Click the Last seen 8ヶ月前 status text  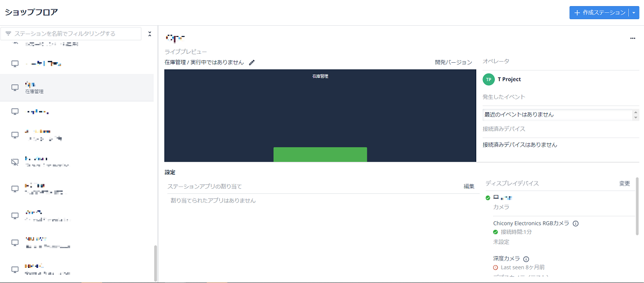(523, 267)
